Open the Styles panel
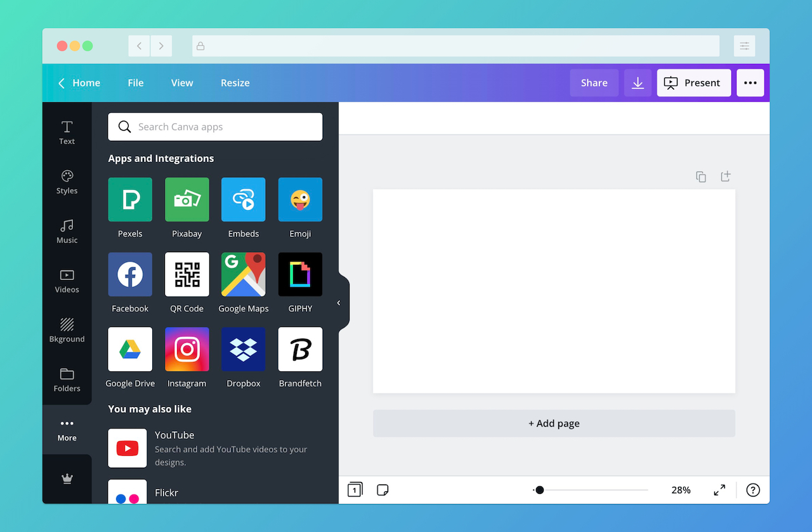 click(67, 181)
